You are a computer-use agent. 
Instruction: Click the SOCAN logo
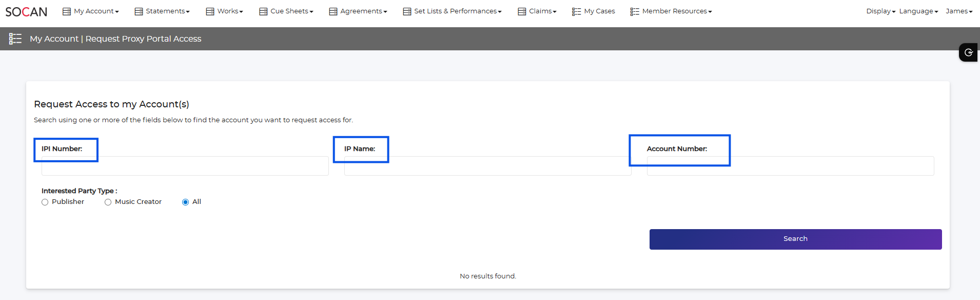26,11
